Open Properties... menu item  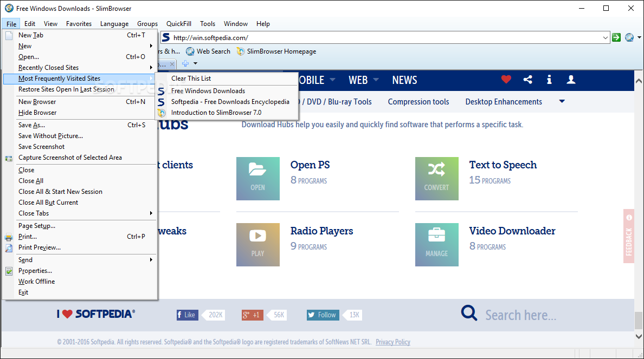pos(80,271)
